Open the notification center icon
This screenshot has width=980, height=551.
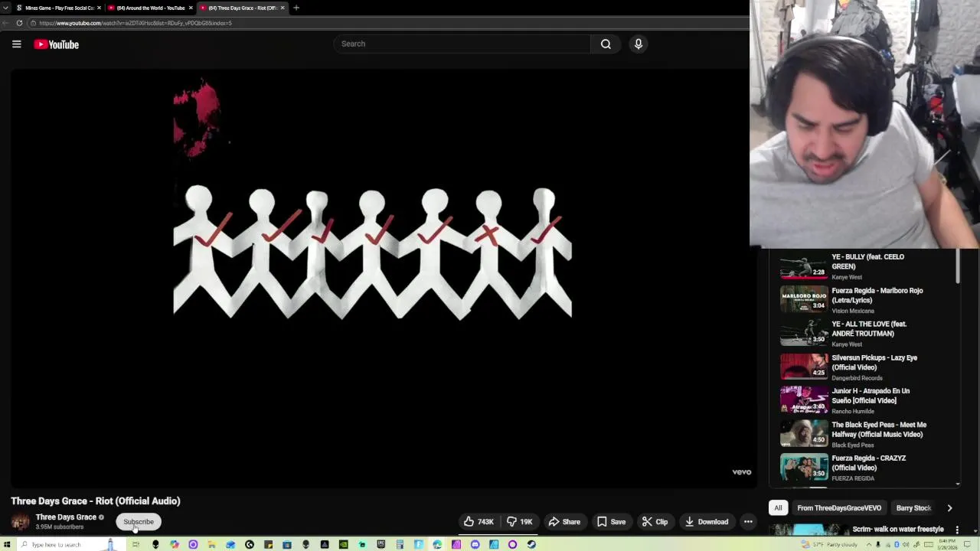coord(967,545)
